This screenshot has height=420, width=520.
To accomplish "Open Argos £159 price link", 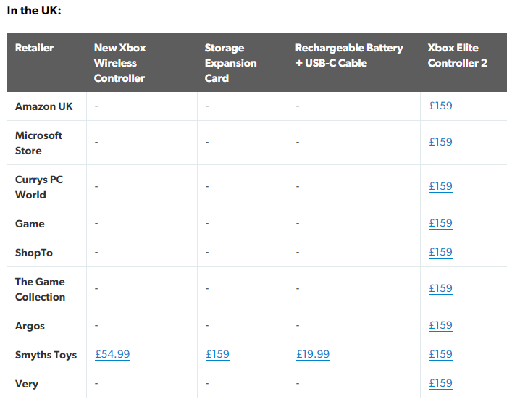I will (x=440, y=326).
